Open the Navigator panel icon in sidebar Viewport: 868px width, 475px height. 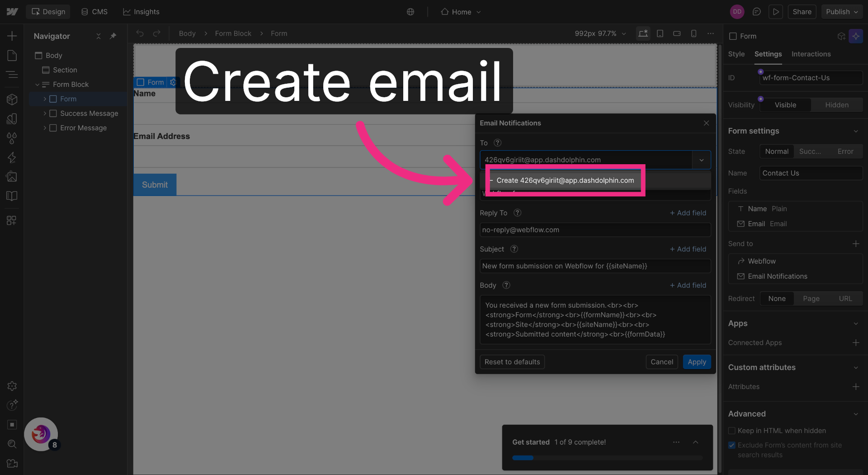point(12,75)
